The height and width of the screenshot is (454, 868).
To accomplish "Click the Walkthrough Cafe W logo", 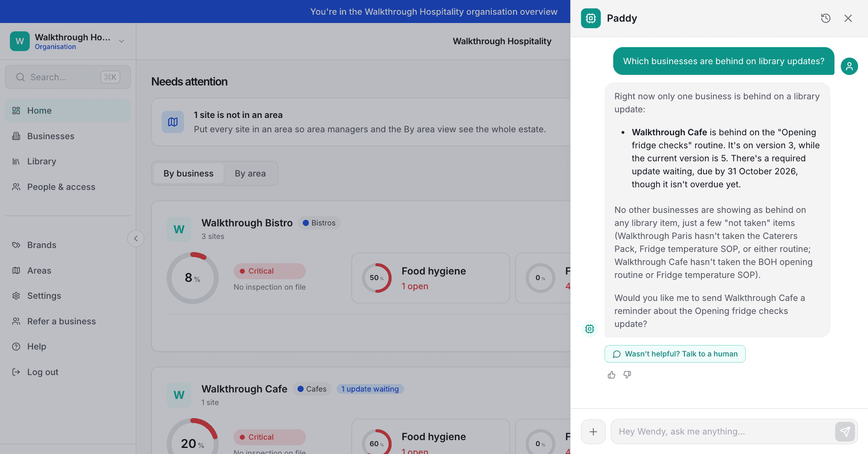I will (179, 395).
